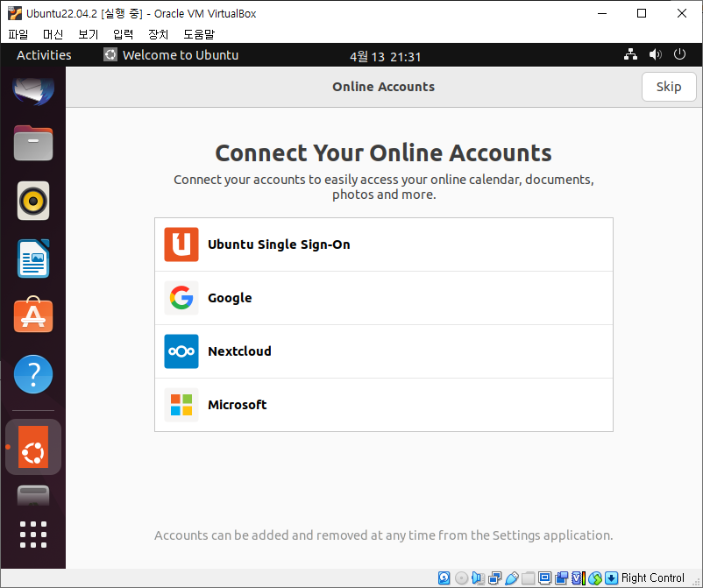Click the VirtualBox window title bar icon
This screenshot has width=703, height=588.
pos(14,13)
